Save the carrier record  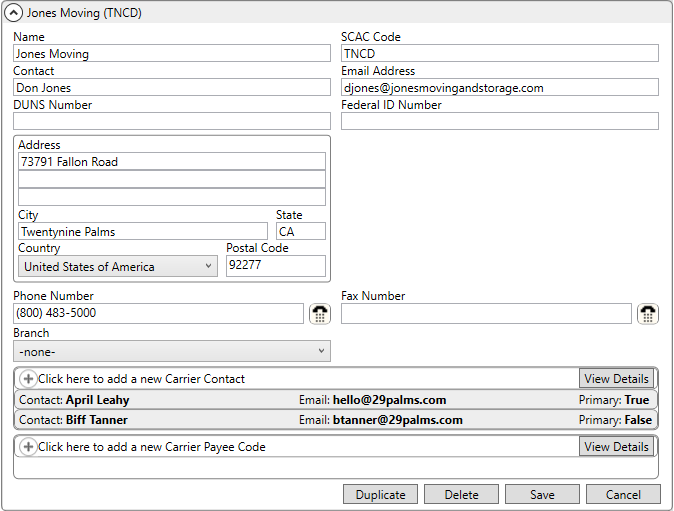click(x=542, y=495)
